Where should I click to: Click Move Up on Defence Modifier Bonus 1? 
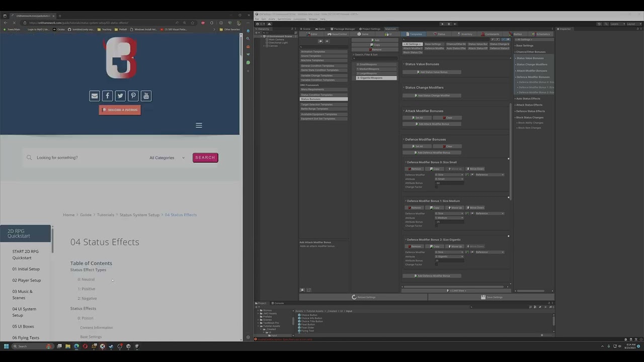[455, 208]
